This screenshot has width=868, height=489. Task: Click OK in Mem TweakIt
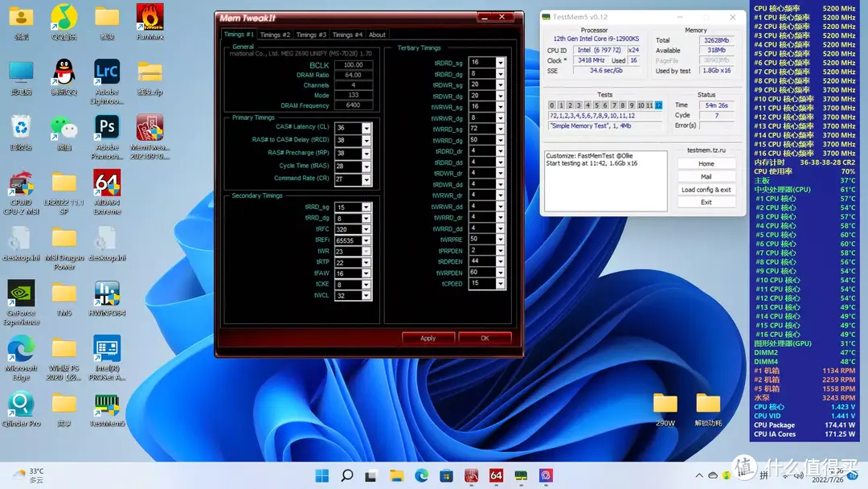[485, 338]
